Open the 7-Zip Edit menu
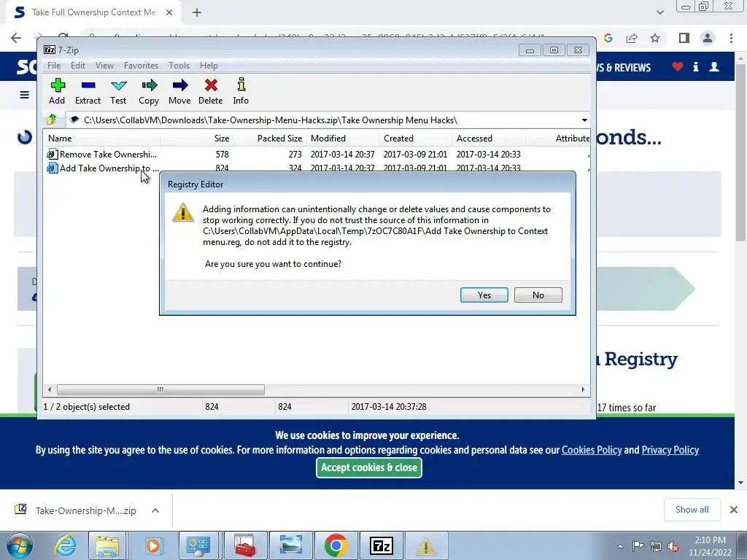Viewport: 747px width, 560px height. 77,66
